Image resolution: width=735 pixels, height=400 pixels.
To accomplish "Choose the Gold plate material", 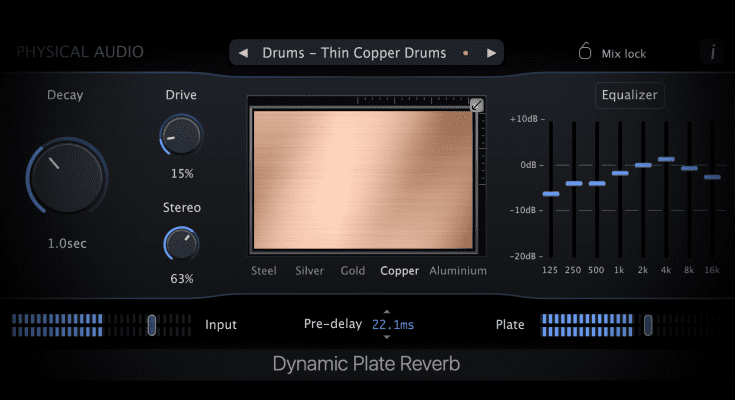I will pos(352,270).
